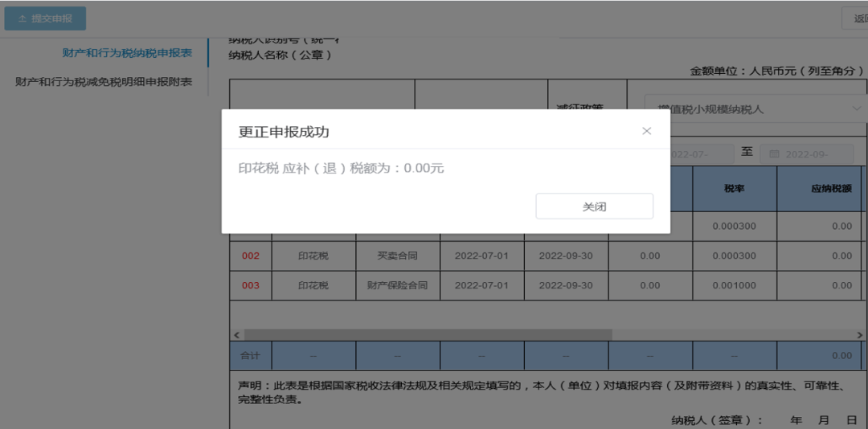Screen dimensions: 868x429
Task: Click tax rate 0.001000 in row 003
Action: click(x=734, y=286)
